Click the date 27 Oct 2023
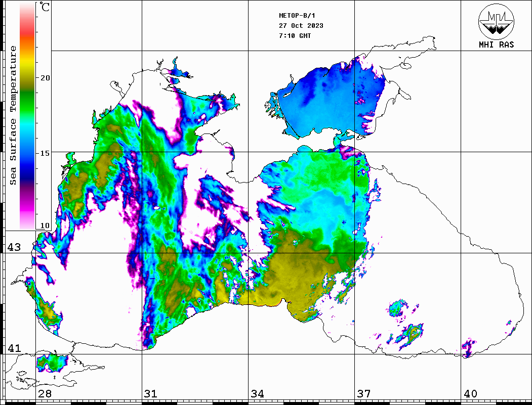Image resolution: width=532 pixels, height=405 pixels. click(301, 26)
